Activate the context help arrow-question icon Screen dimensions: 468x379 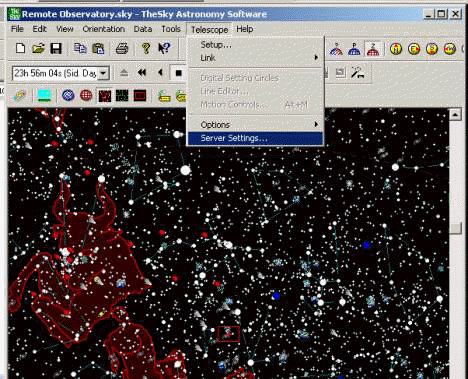point(164,49)
